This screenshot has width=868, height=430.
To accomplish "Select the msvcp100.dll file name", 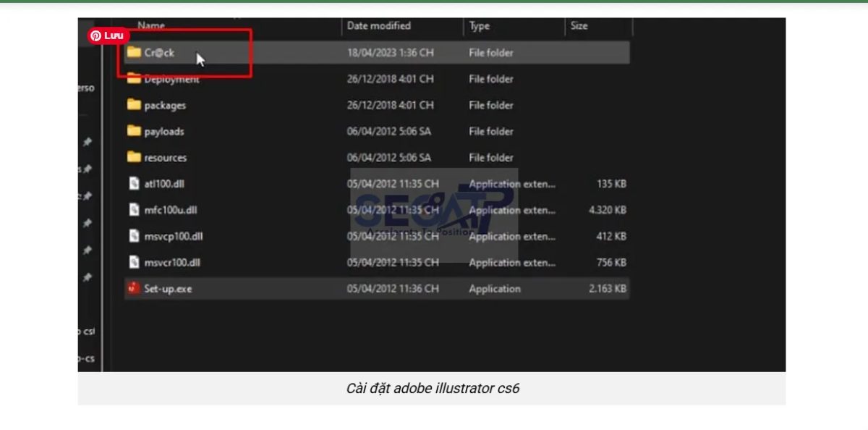I will 174,236.
